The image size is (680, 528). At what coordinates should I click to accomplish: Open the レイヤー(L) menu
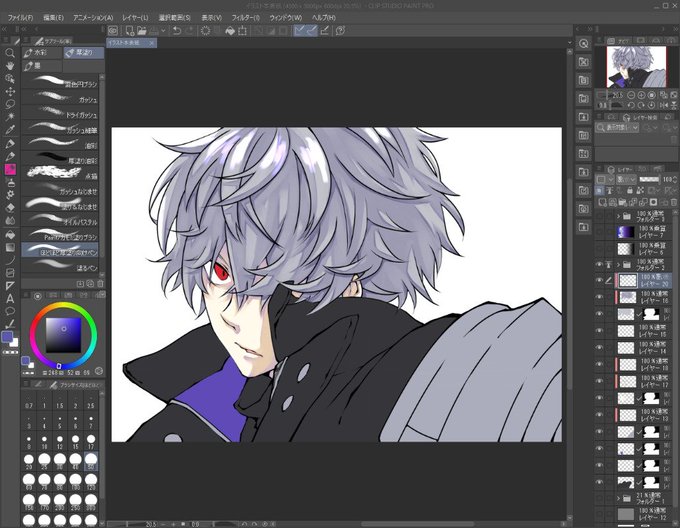click(x=135, y=18)
